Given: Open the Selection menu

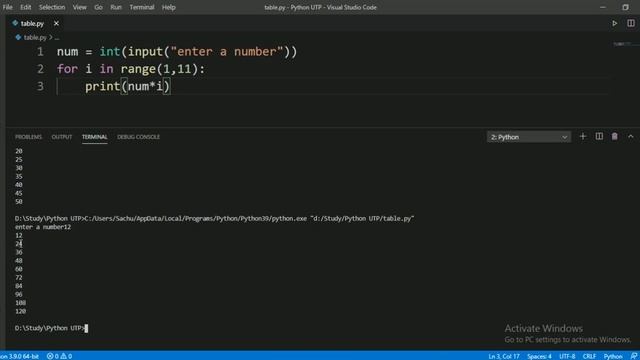Looking at the screenshot, I should (52, 7).
